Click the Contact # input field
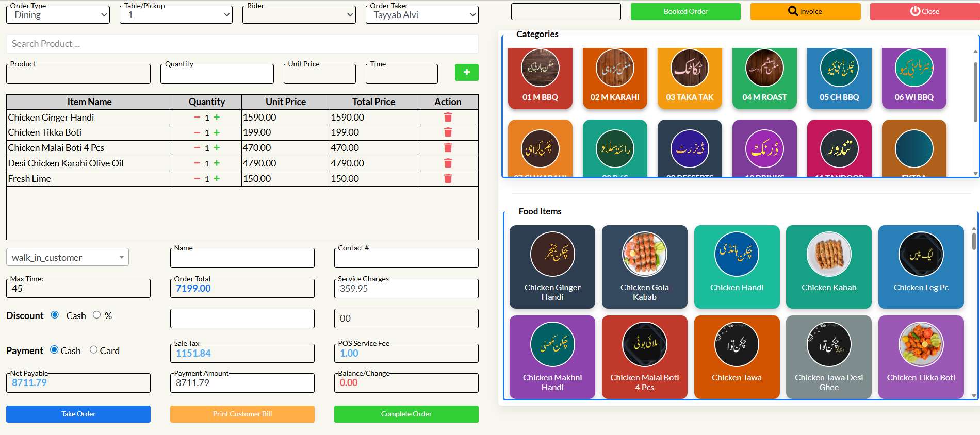980x435 pixels. 406,258
